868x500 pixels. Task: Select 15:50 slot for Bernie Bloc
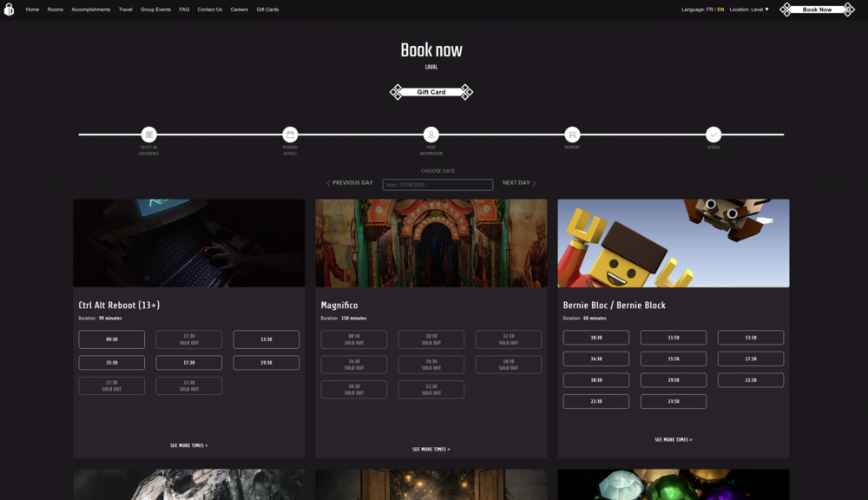(x=674, y=359)
